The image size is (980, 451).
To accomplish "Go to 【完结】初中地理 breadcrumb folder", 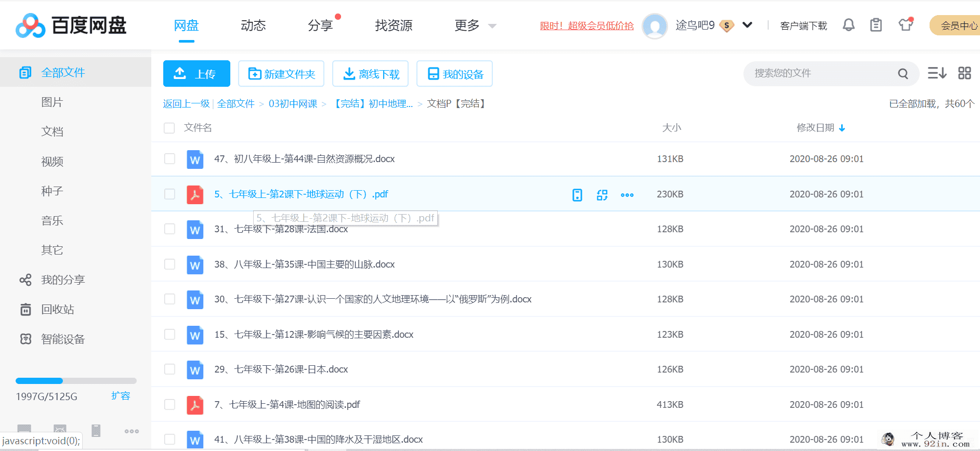I will tap(372, 103).
